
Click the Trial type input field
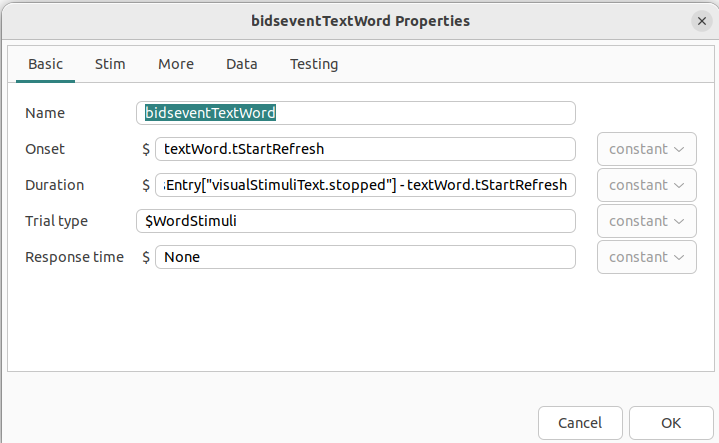[x=356, y=221]
